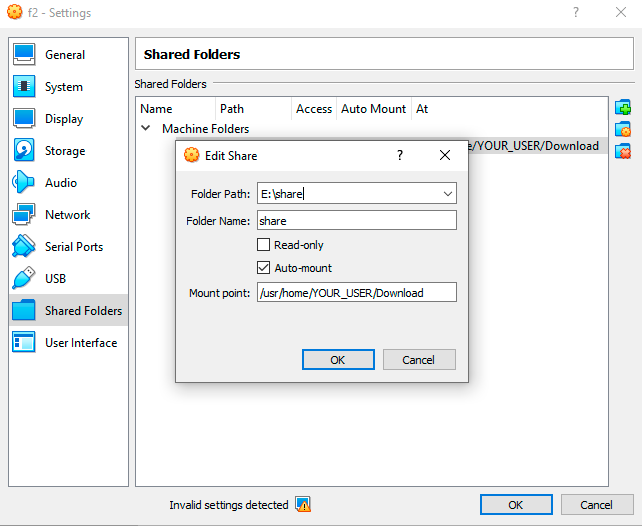Collapse the Machine Folders tree node
Image resolution: width=642 pixels, height=526 pixels.
coord(146,129)
